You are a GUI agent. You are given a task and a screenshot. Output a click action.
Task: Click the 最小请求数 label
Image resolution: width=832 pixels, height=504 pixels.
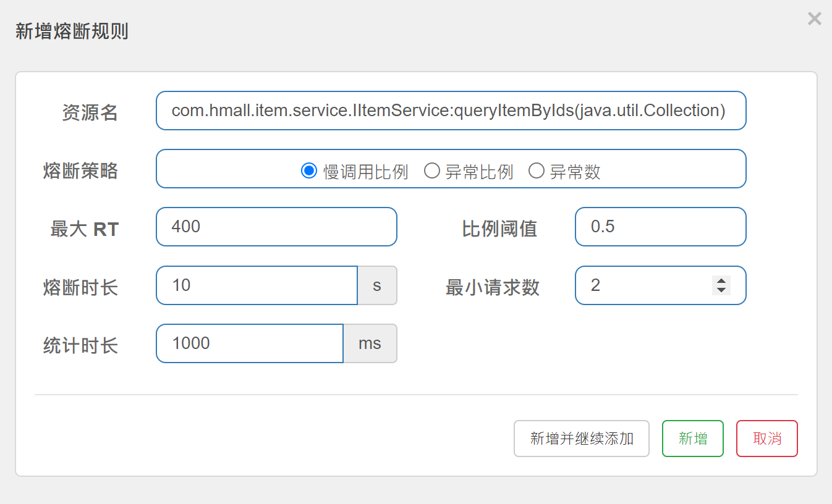[x=493, y=287]
